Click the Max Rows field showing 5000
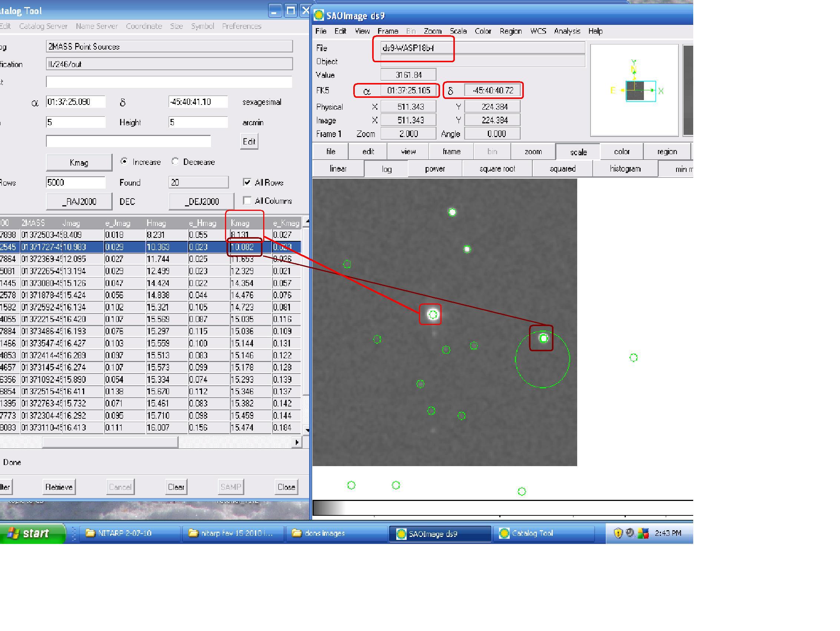 pyautogui.click(x=76, y=183)
